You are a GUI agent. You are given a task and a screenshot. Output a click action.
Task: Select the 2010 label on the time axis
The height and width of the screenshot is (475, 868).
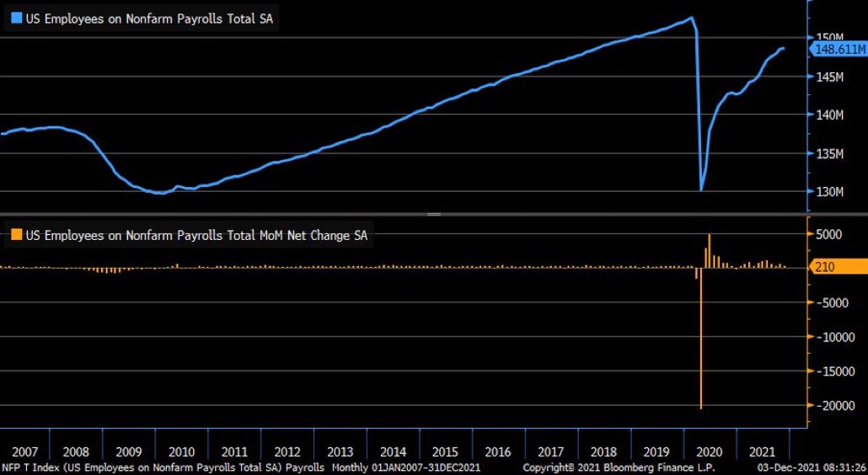tap(181, 451)
